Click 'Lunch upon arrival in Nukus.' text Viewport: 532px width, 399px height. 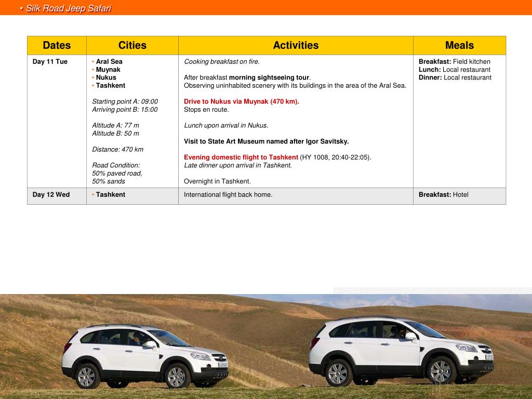pos(226,125)
